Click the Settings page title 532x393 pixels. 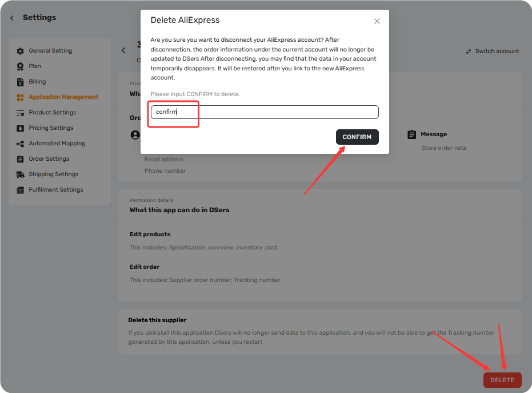[x=39, y=18]
